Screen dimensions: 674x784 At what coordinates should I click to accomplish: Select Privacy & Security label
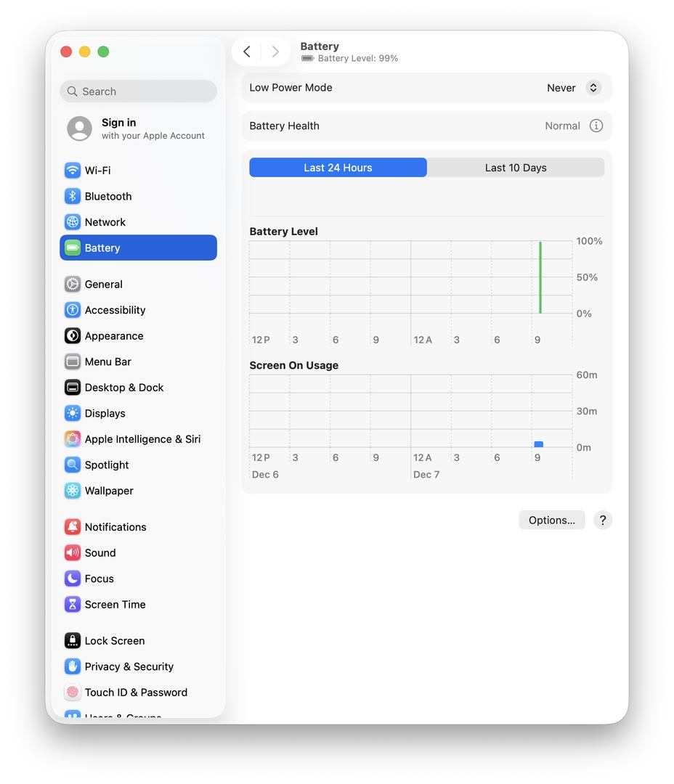(x=129, y=666)
